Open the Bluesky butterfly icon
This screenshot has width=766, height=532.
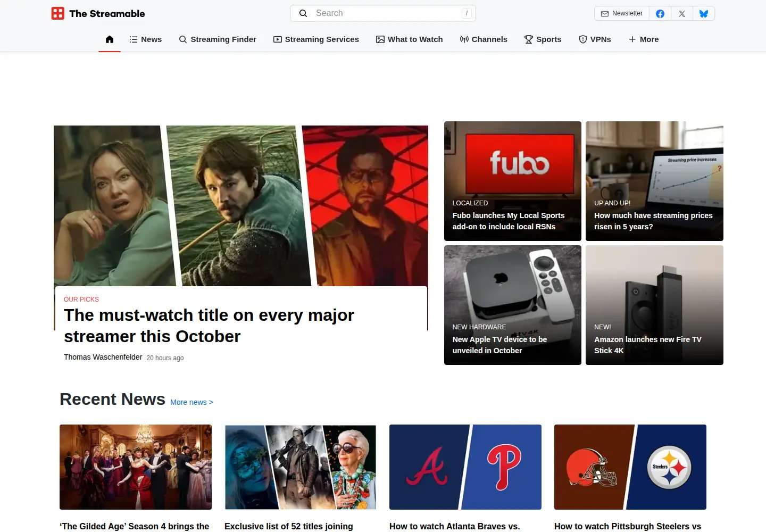click(704, 14)
